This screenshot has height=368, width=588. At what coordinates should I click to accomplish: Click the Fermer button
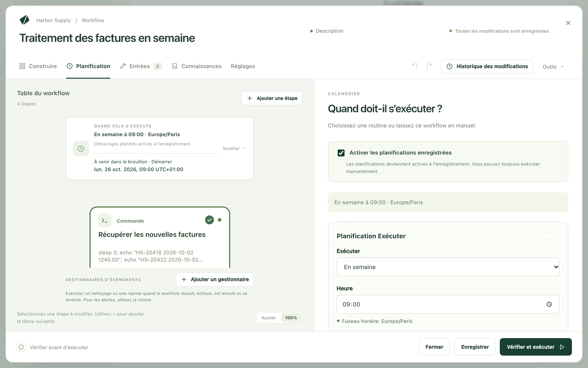(x=434, y=347)
